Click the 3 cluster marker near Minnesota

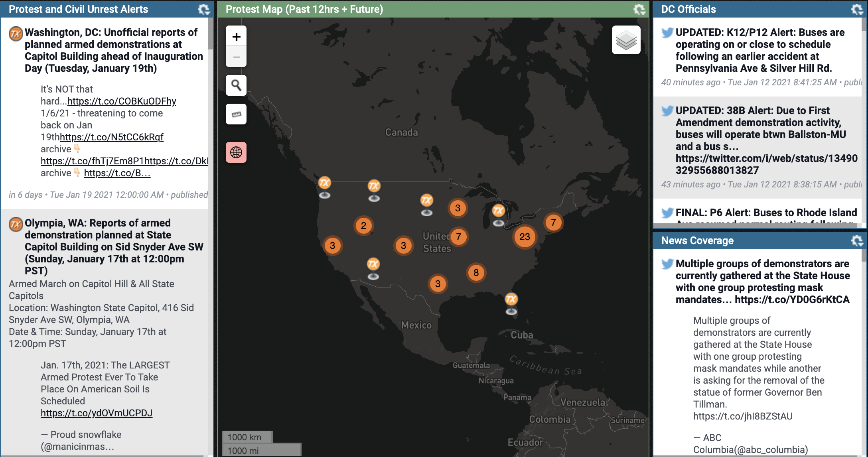(x=458, y=208)
